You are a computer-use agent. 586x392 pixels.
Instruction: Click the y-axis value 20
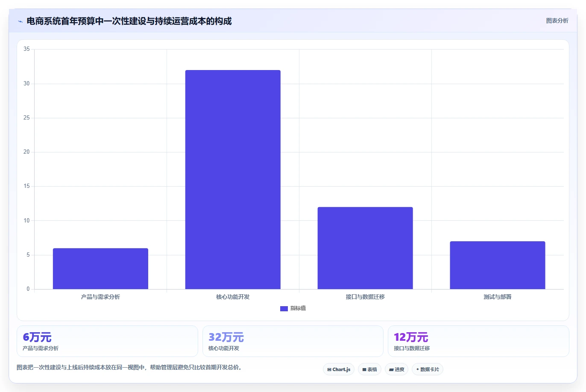pyautogui.click(x=26, y=152)
